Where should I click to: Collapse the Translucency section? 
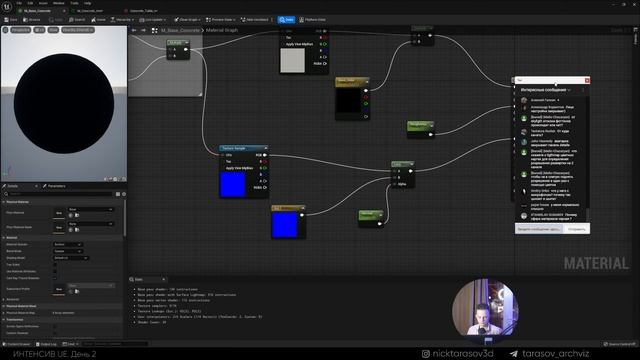tap(4, 320)
